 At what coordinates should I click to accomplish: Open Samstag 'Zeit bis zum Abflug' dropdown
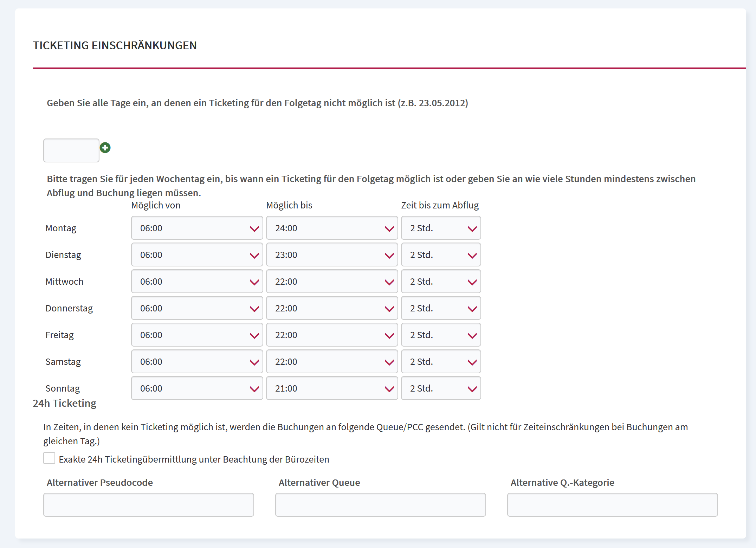(x=441, y=362)
